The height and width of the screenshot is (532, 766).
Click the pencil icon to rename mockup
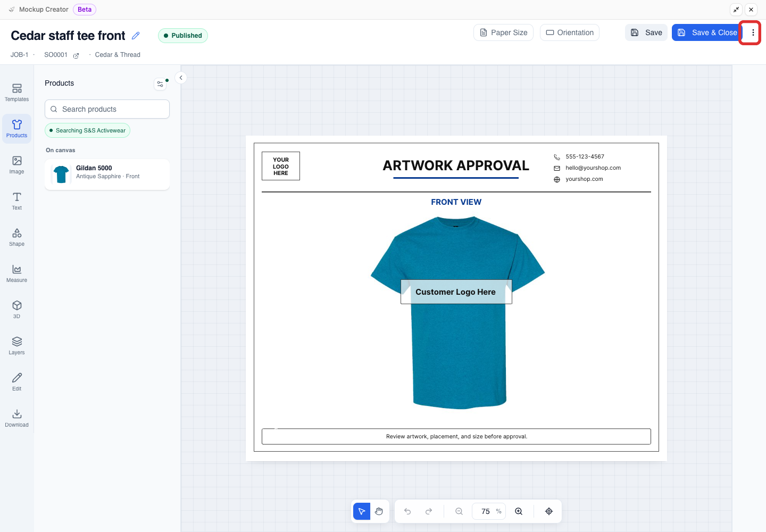point(136,36)
